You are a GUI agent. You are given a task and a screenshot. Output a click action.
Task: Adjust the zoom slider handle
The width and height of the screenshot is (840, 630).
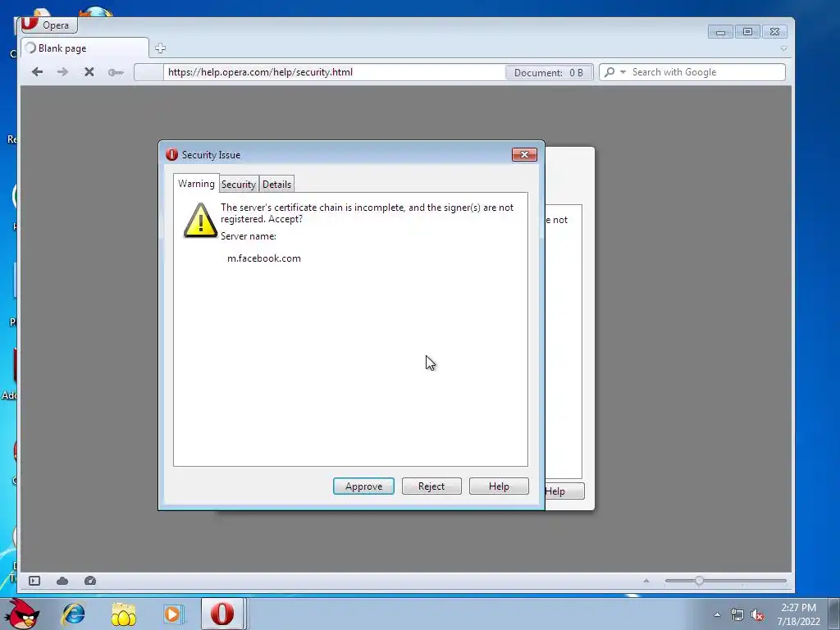(699, 581)
